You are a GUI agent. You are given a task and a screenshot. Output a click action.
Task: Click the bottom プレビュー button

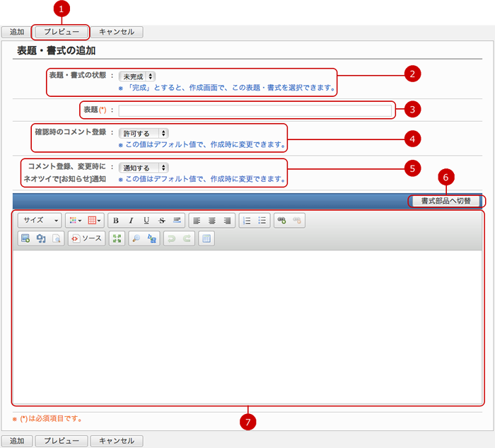click(62, 441)
